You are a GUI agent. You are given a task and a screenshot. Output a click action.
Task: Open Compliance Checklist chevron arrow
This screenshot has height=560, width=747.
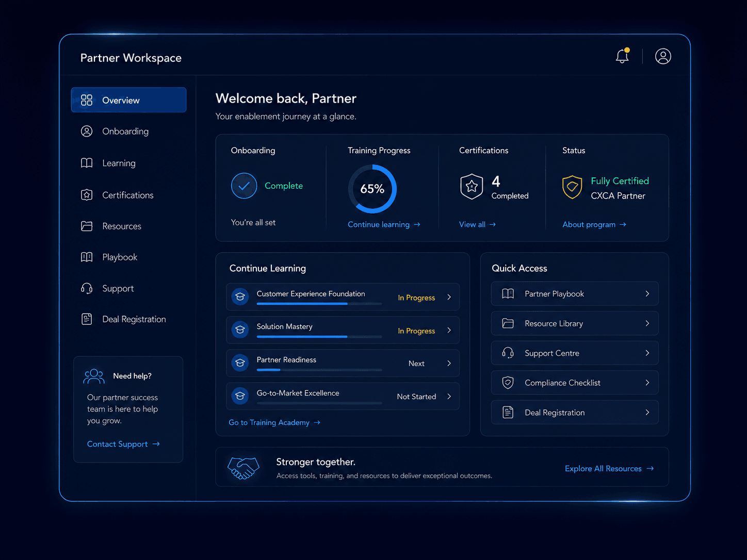(x=647, y=383)
